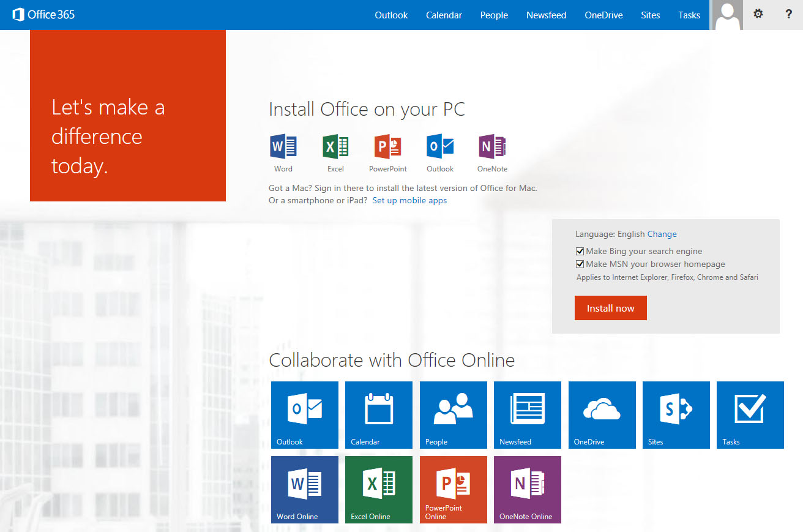
Task: Open the Sites tile
Action: [676, 415]
